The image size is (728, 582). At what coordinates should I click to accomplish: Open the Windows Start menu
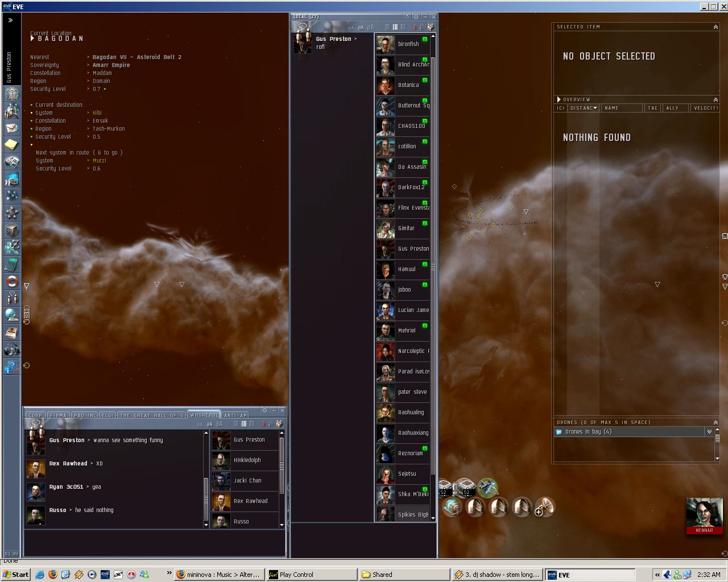16,575
